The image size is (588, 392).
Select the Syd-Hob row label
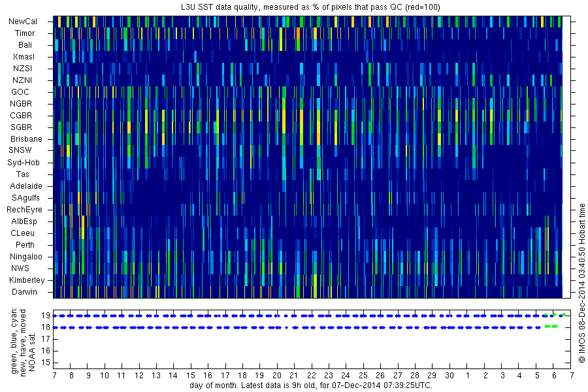(x=24, y=163)
